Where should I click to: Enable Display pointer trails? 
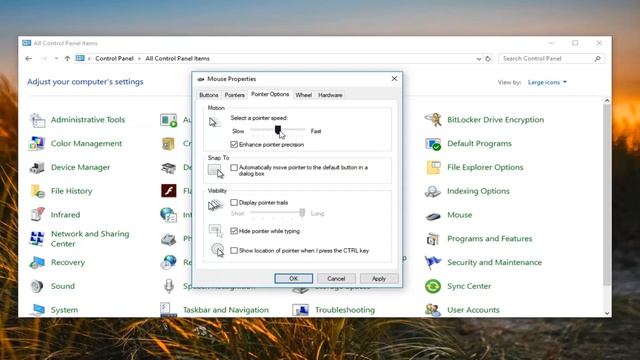point(234,202)
